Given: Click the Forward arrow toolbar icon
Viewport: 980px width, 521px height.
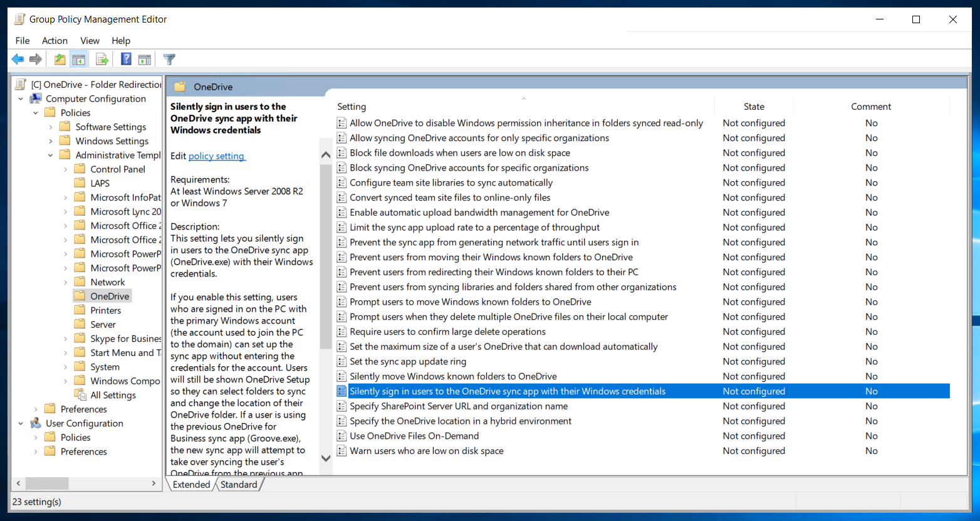Looking at the screenshot, I should tap(36, 60).
